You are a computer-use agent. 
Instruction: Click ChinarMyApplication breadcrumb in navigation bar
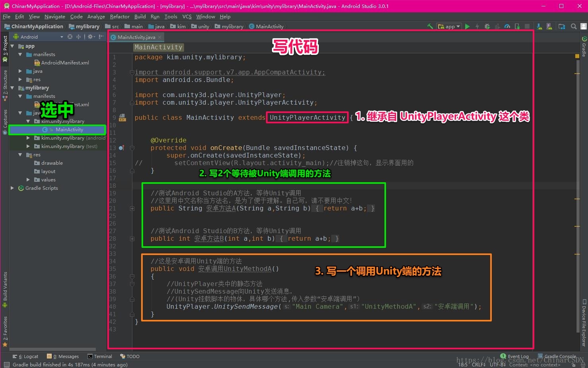pos(34,26)
